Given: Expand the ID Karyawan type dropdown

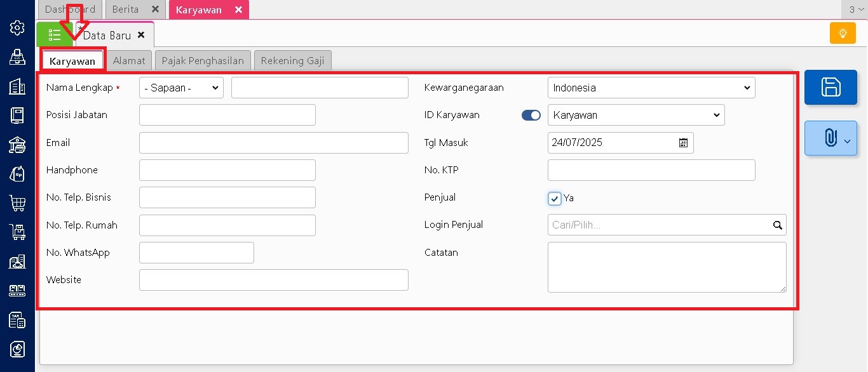Looking at the screenshot, I should click(x=635, y=115).
